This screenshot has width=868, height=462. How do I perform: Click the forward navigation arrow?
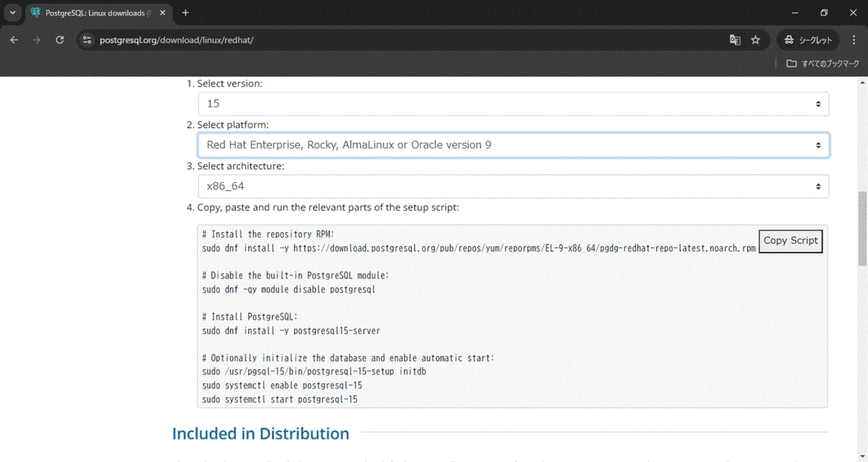[x=37, y=40]
